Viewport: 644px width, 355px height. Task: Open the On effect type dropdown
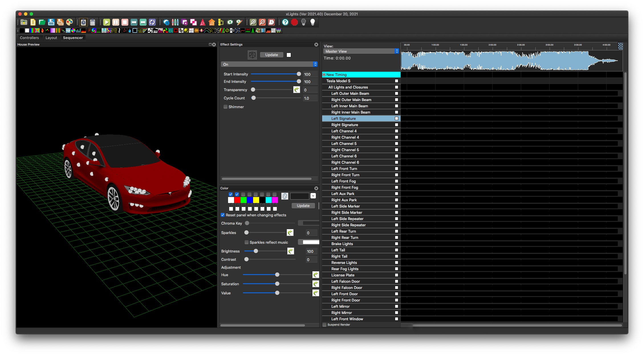[269, 65]
